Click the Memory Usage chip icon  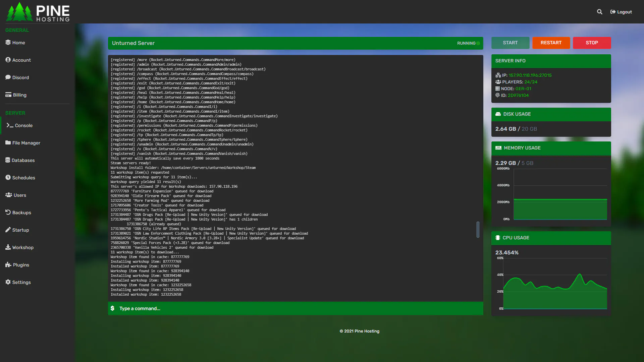[x=498, y=148]
